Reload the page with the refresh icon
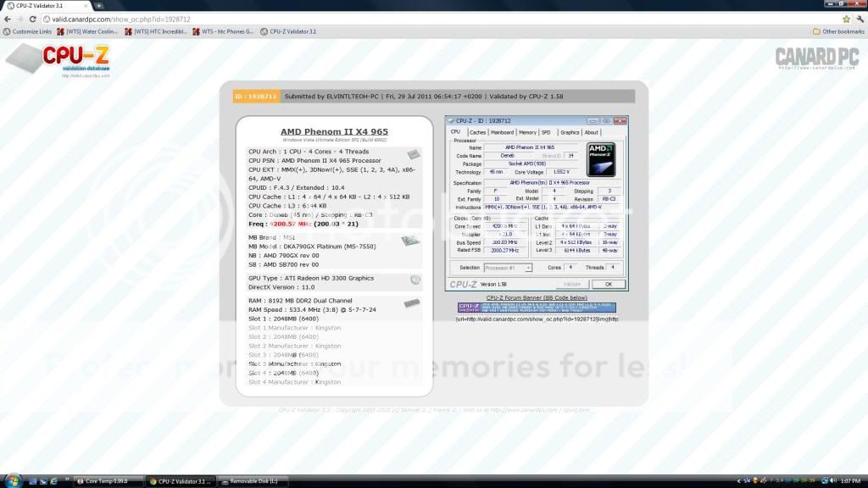This screenshot has height=488, width=868. point(34,19)
